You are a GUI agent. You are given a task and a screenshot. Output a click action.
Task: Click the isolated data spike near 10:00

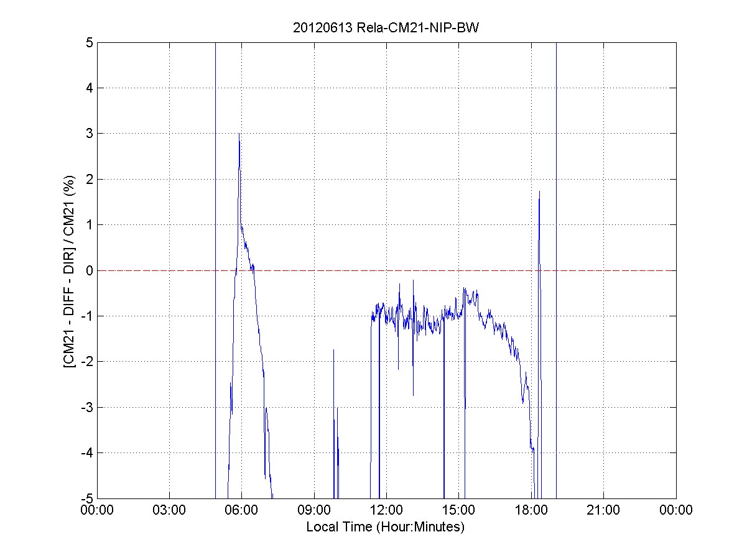click(334, 354)
